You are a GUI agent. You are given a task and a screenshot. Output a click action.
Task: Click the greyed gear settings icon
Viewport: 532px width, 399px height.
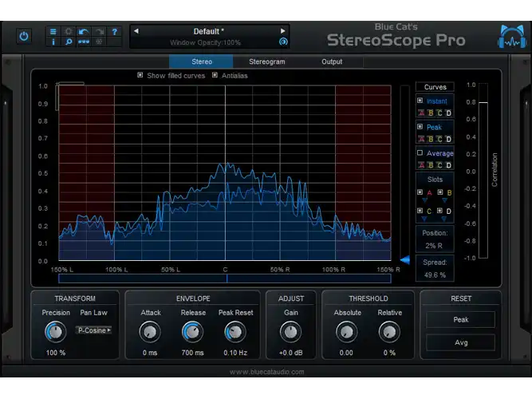click(69, 32)
